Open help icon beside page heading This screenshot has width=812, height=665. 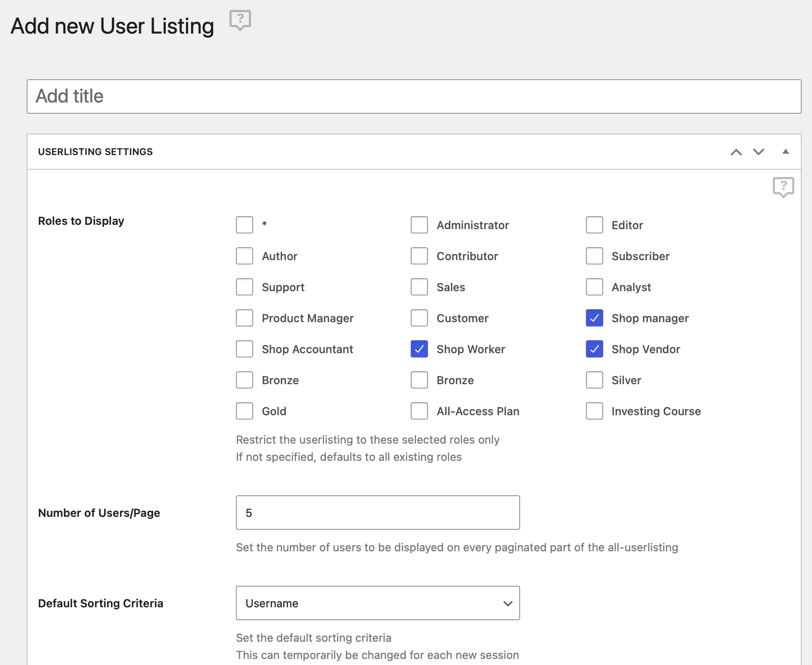240,20
